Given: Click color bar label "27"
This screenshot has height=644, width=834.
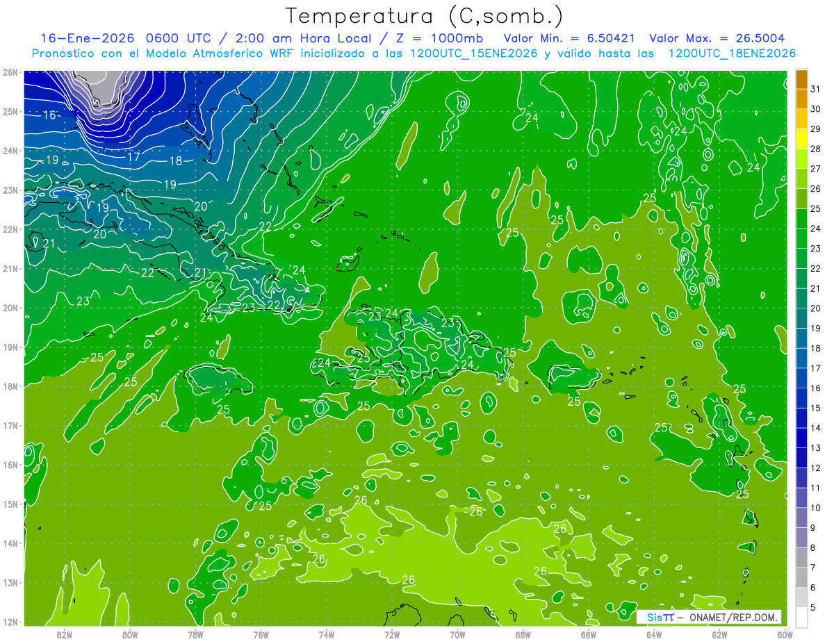Looking at the screenshot, I should [816, 169].
